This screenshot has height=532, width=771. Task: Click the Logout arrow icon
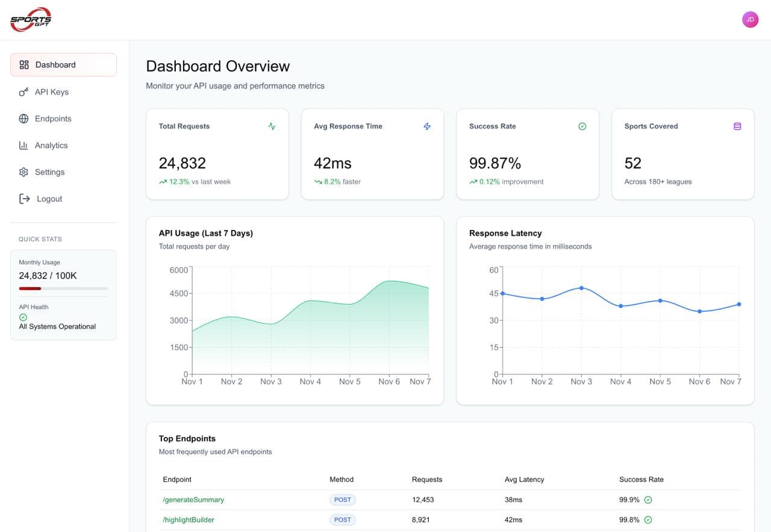pos(23,199)
